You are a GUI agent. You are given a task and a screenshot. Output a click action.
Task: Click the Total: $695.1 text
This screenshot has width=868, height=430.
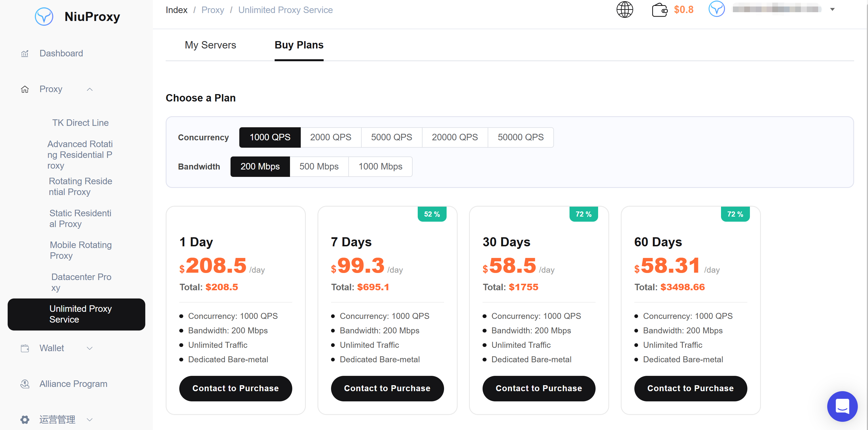[x=360, y=287]
